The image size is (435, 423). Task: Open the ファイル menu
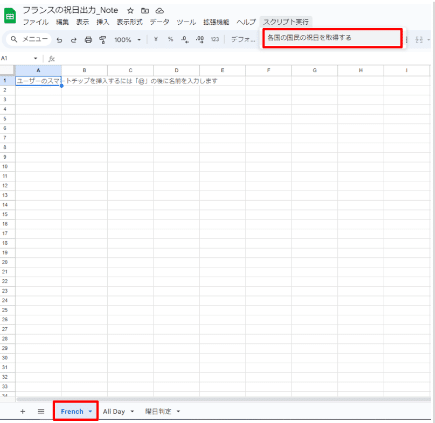[36, 22]
